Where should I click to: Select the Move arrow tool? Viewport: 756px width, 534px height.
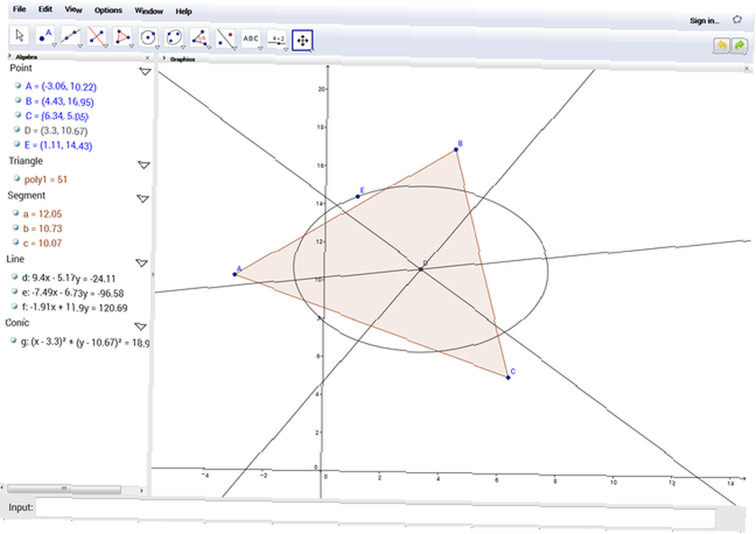pos(20,36)
